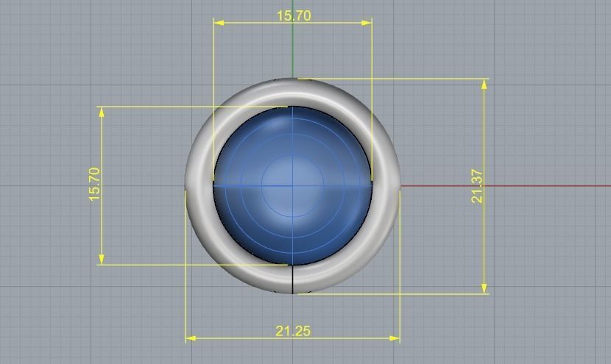The image size is (611, 364).
Task: Select the 21.25 bottom dimension text
Action: [x=293, y=331]
